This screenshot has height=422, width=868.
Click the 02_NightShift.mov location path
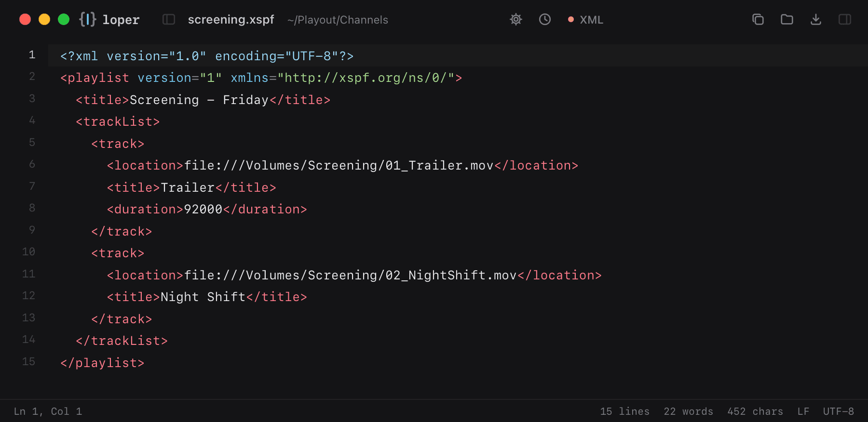pyautogui.click(x=351, y=275)
